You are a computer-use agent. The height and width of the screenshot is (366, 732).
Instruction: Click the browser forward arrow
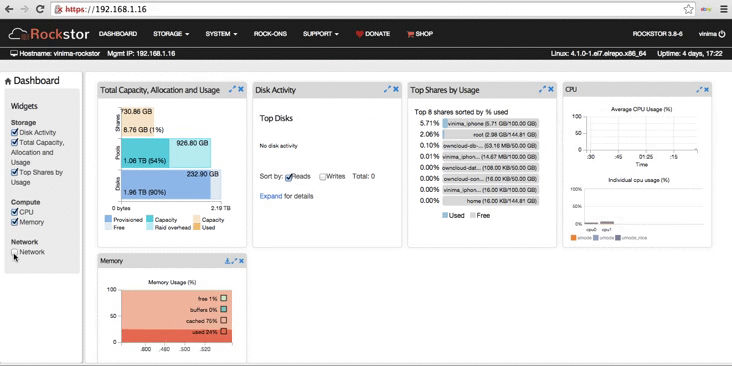pyautogui.click(x=25, y=9)
